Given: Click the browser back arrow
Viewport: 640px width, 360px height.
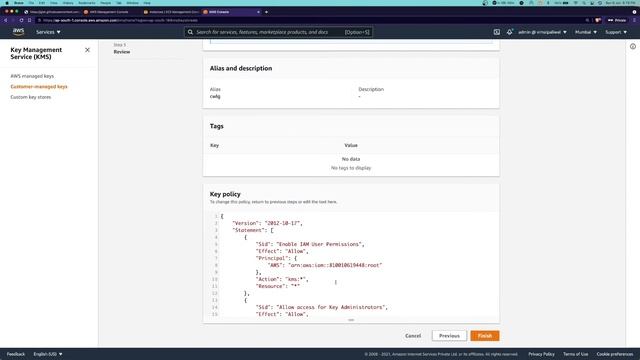Looking at the screenshot, I should click(6, 20).
